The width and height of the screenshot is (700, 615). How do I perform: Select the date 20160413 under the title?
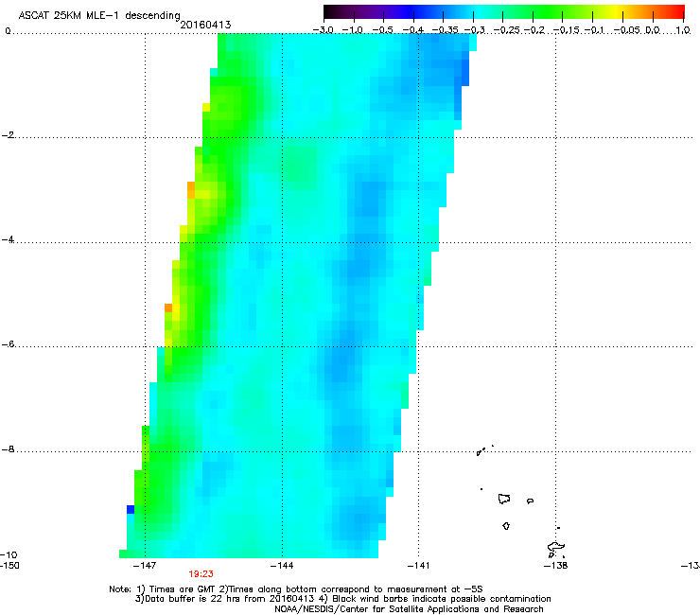click(x=205, y=25)
